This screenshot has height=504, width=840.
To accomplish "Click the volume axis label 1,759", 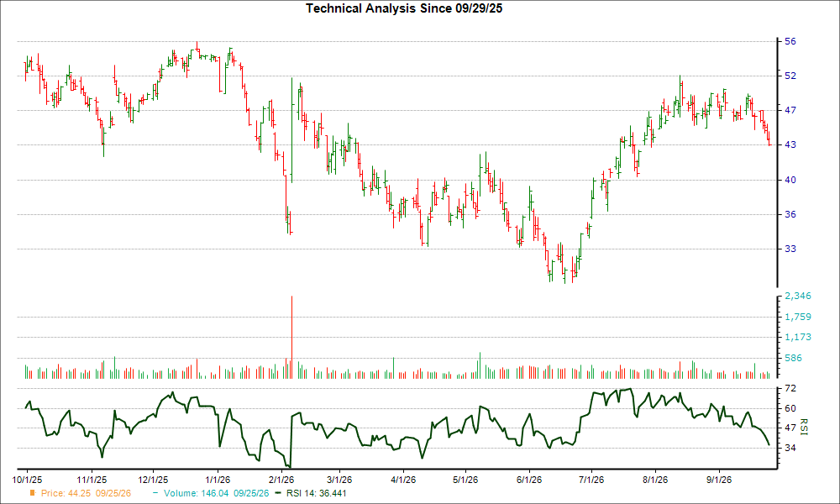I will point(798,317).
